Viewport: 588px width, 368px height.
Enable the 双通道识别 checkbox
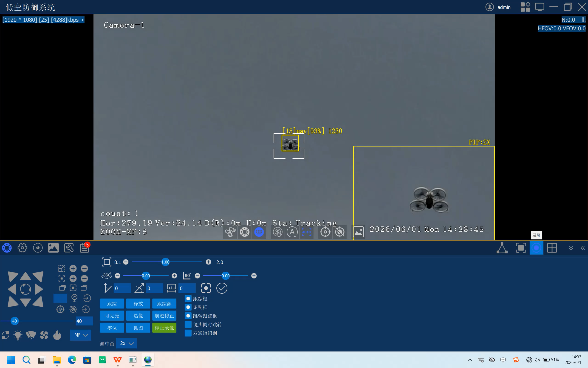click(x=188, y=333)
